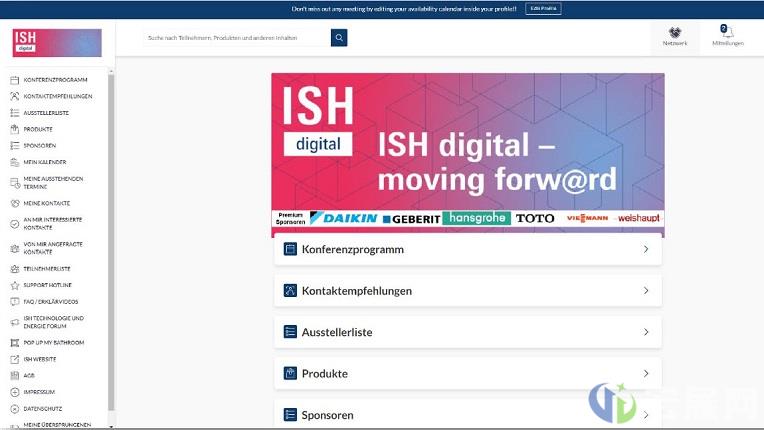Open Impressum link in the sidebar

click(39, 392)
